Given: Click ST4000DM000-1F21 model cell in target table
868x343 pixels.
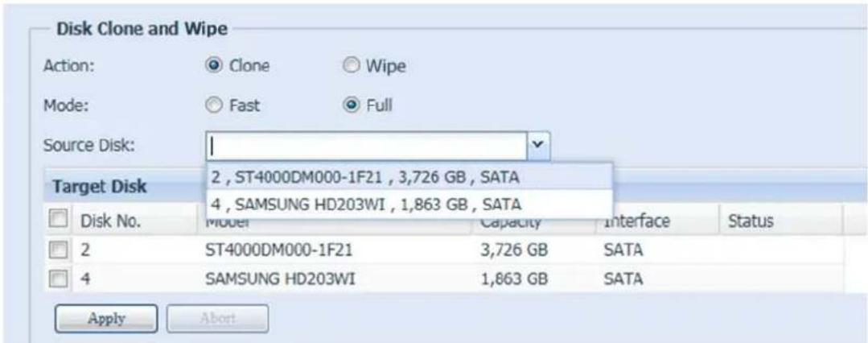Looking at the screenshot, I should tap(279, 251).
